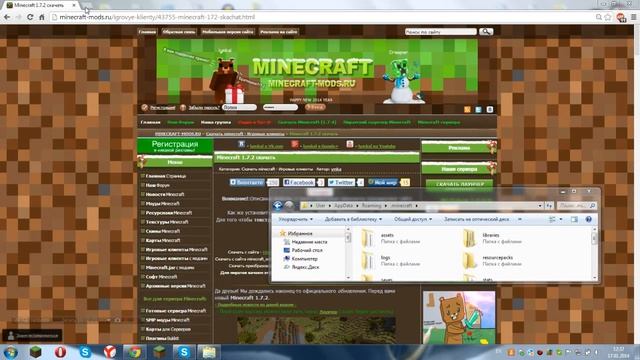Toggle the Explorer preview pane icon

click(x=574, y=219)
